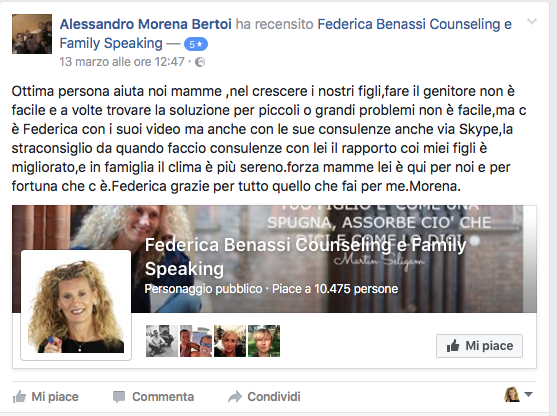This screenshot has height=416, width=557.
Task: Click the Condividi label to share the post
Action: [274, 397]
